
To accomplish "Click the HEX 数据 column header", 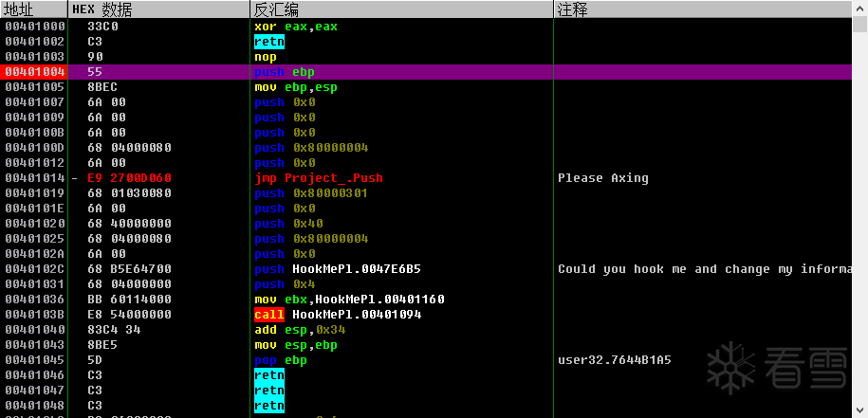I will pyautogui.click(x=158, y=9).
